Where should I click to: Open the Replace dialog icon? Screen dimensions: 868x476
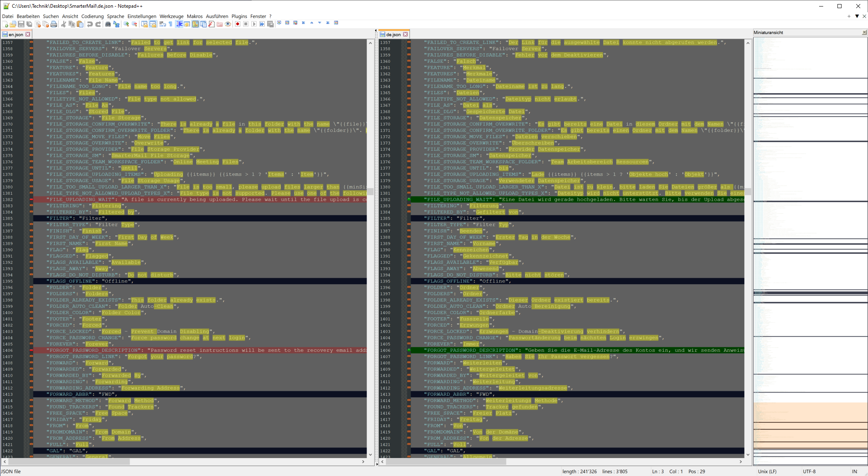pyautogui.click(x=116, y=24)
